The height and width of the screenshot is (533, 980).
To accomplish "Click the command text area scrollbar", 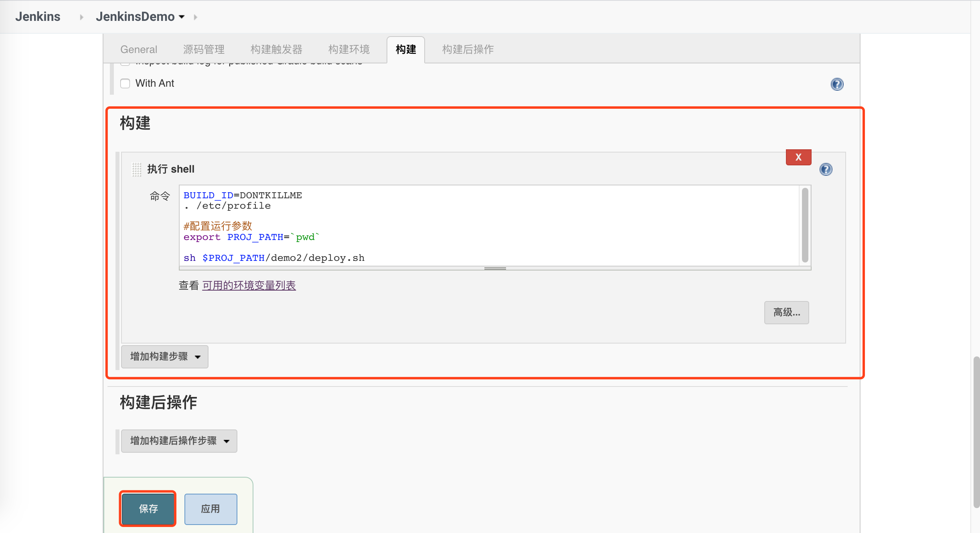I will [805, 225].
